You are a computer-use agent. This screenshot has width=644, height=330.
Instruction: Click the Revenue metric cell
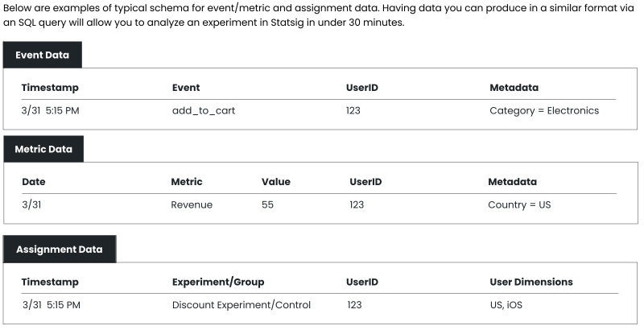pos(192,204)
